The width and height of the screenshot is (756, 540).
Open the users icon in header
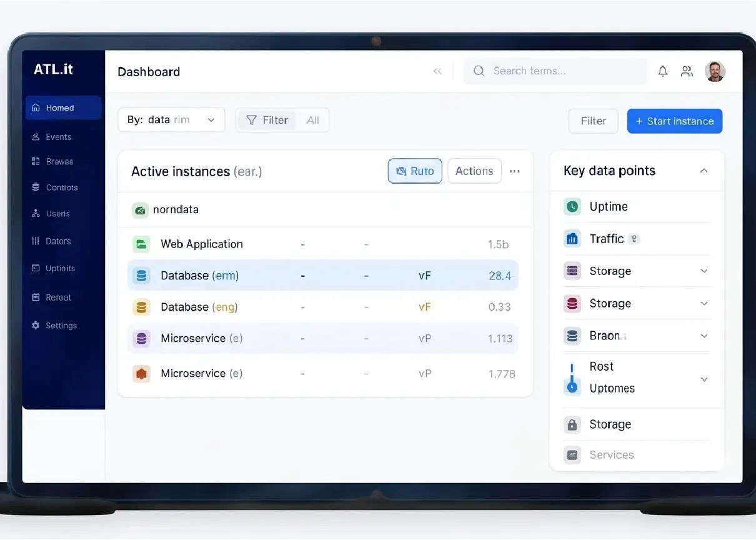point(687,71)
